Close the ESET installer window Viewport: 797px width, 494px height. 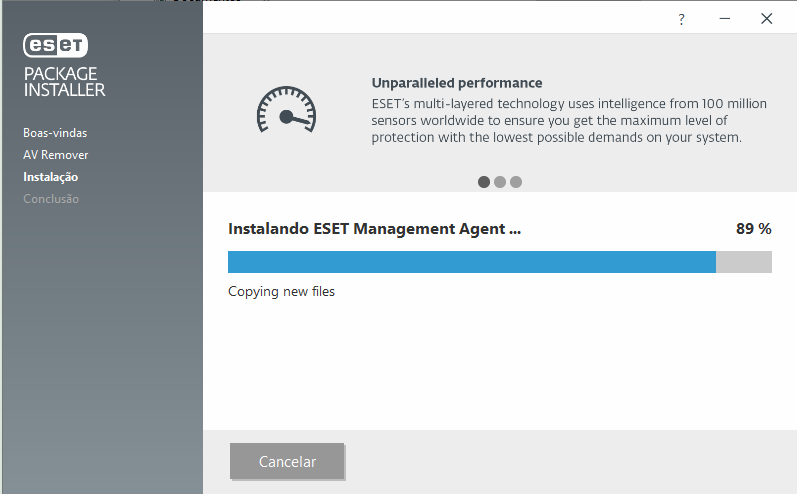point(766,19)
